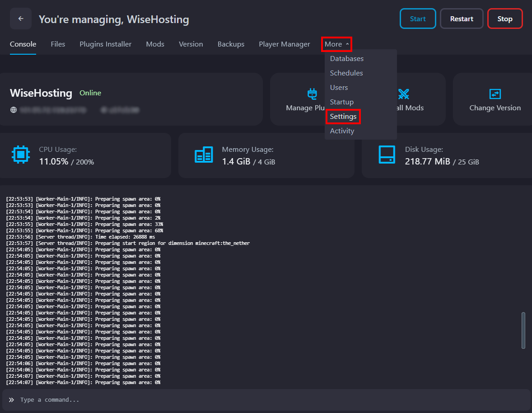Click the back arrow to leave management

tap(20, 19)
